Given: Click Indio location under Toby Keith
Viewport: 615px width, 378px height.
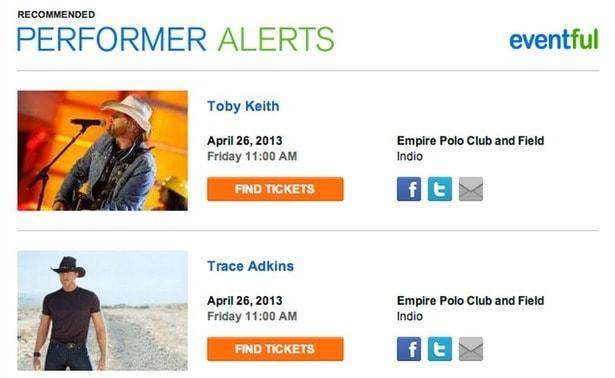Looking at the screenshot, I should click(x=409, y=156).
